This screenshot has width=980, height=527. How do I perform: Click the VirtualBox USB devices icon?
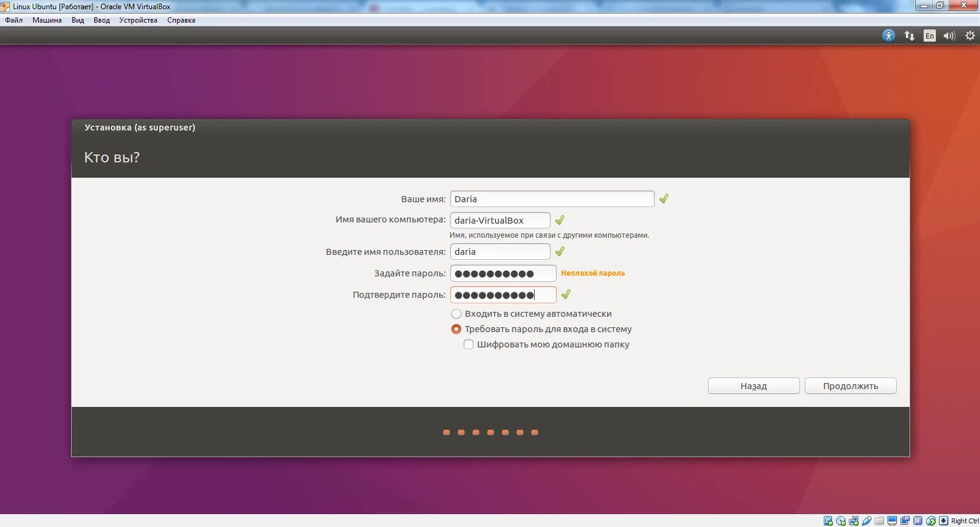tap(867, 521)
